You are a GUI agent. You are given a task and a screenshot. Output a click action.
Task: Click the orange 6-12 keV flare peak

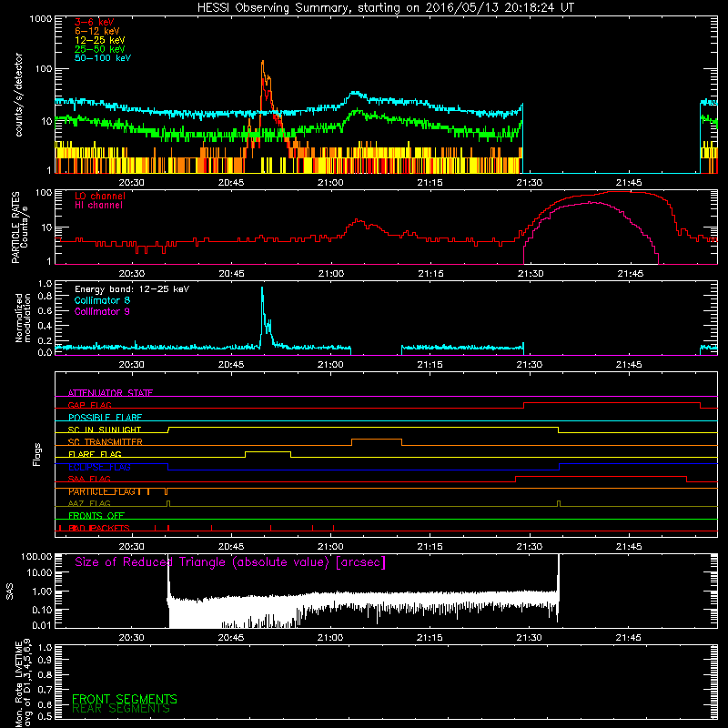pyautogui.click(x=263, y=63)
